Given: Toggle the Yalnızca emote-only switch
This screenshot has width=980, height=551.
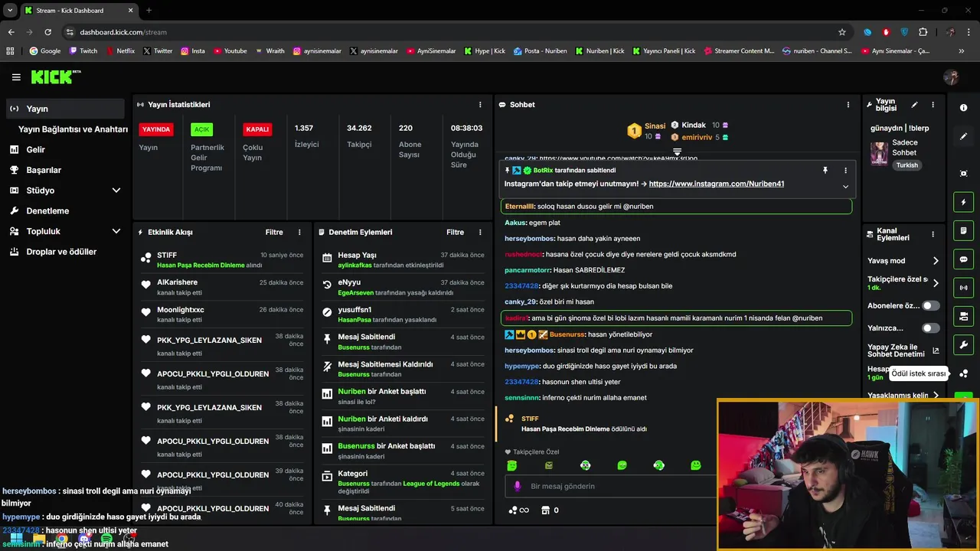Looking at the screenshot, I should [930, 328].
